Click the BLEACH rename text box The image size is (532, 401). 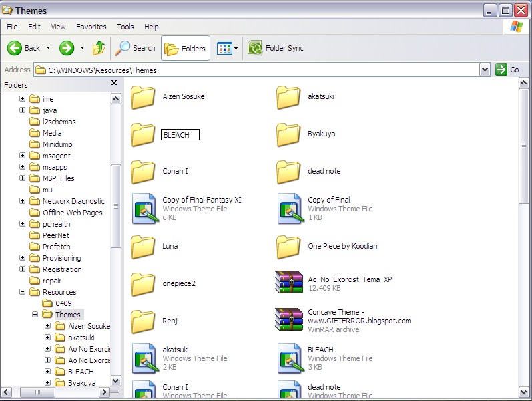tap(180, 135)
